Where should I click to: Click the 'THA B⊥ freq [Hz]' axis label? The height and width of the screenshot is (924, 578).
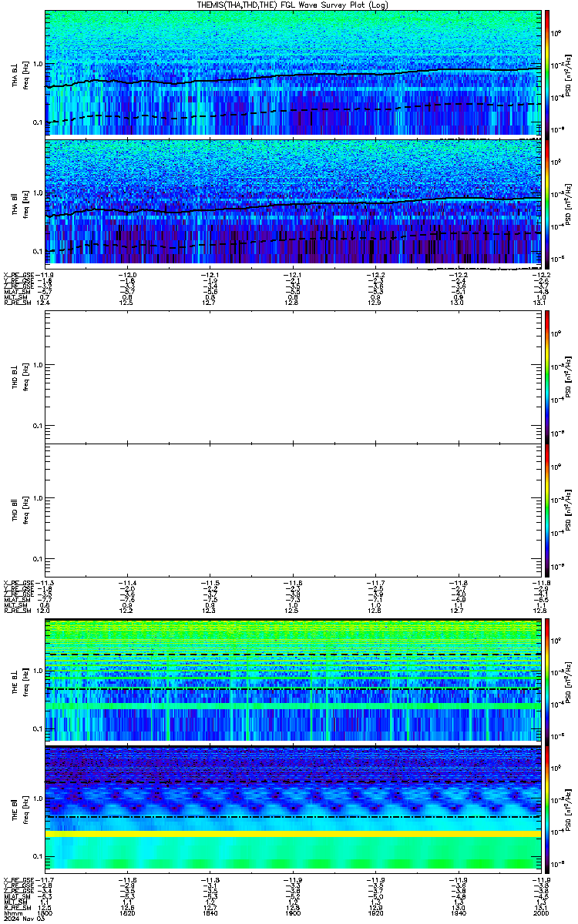click(x=18, y=74)
